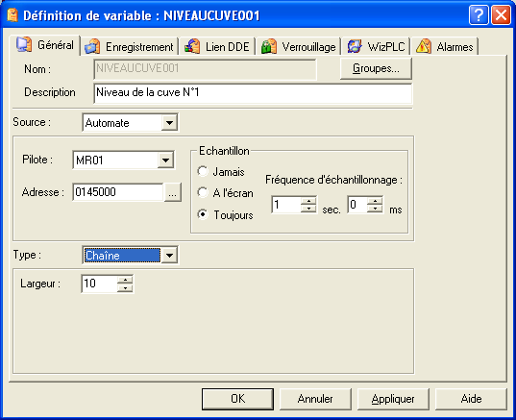Screen dimensions: 516x420
Task: Click the variable definition title bar icon
Action: coord(12,15)
